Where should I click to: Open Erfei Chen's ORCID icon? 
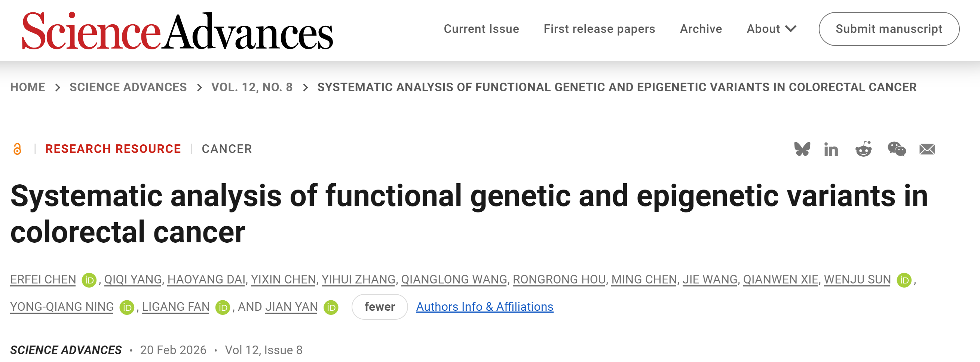pyautogui.click(x=89, y=280)
